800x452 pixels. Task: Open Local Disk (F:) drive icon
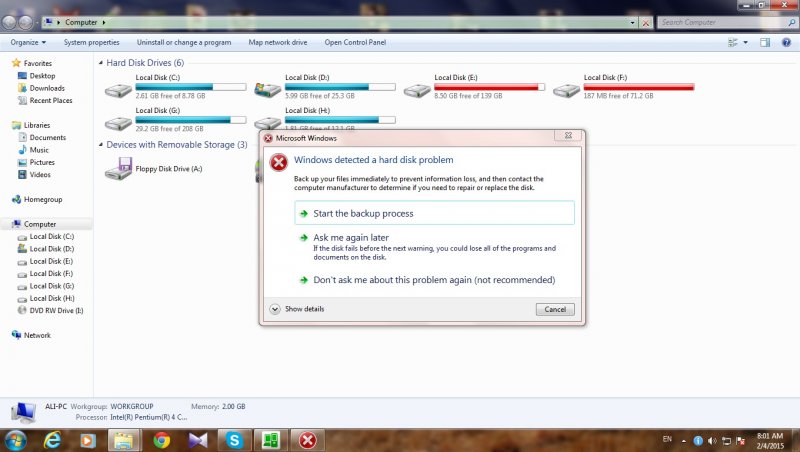(x=566, y=91)
